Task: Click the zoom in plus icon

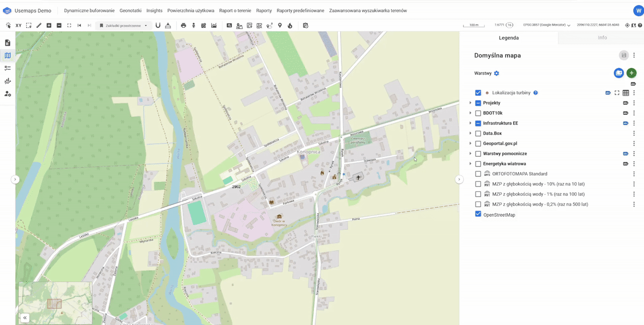Action: click(49, 25)
